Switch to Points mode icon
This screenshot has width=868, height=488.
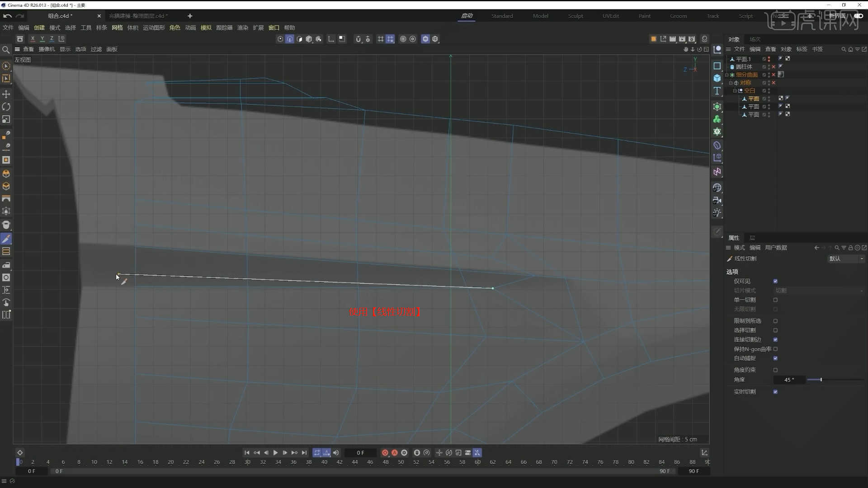point(280,39)
